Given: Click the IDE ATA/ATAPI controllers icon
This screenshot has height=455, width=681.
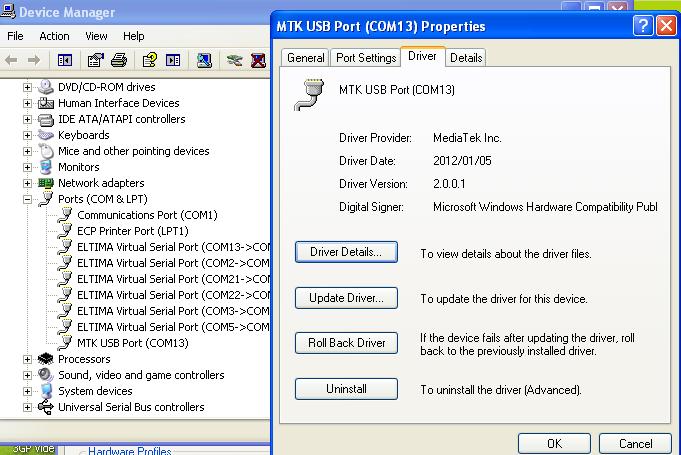Looking at the screenshot, I should [x=46, y=119].
